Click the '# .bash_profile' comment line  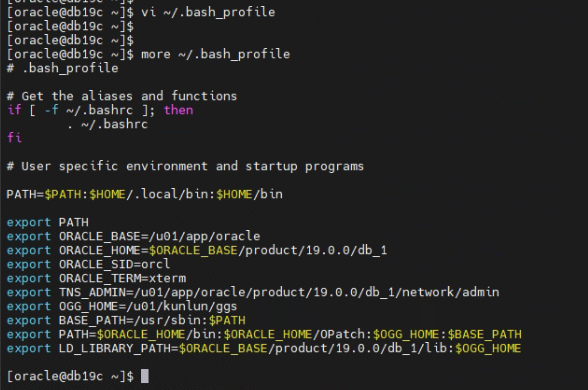[x=63, y=68]
